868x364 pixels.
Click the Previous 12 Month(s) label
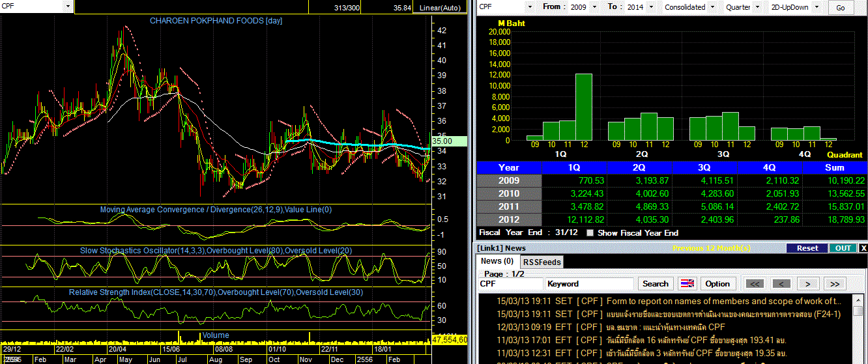coord(712,248)
